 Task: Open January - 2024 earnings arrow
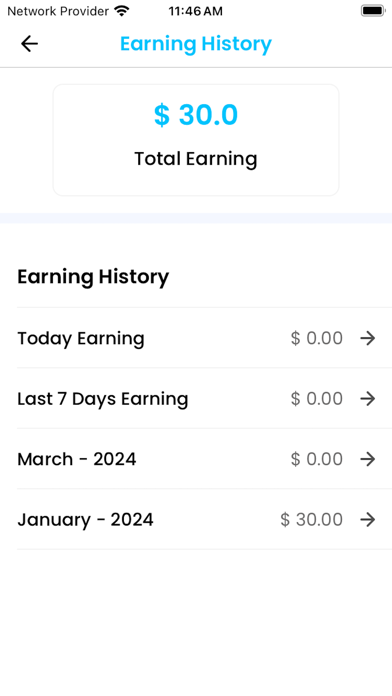[368, 519]
